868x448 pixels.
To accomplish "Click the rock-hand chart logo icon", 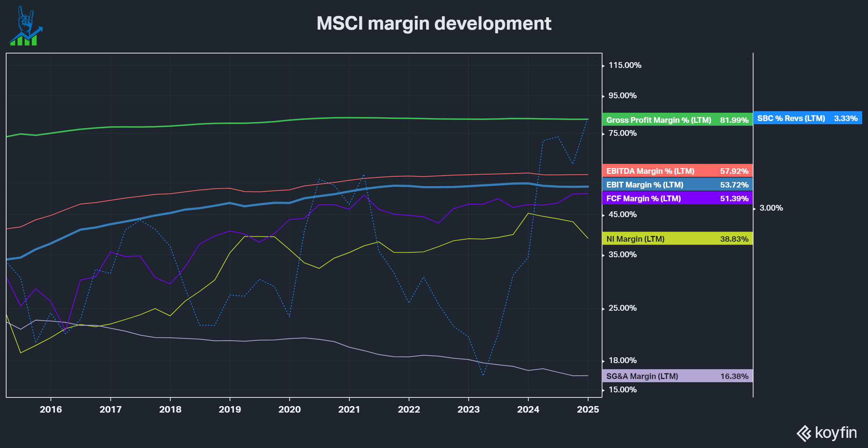I will click(x=26, y=26).
